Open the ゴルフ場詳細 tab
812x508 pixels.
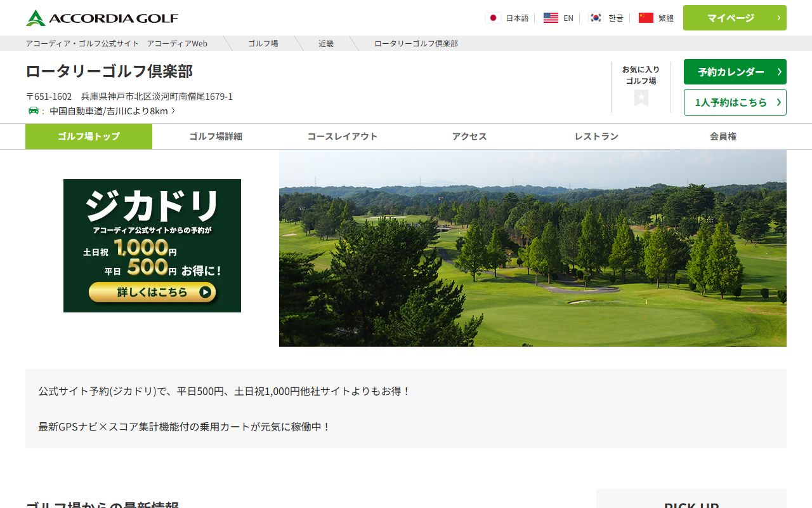(x=216, y=137)
